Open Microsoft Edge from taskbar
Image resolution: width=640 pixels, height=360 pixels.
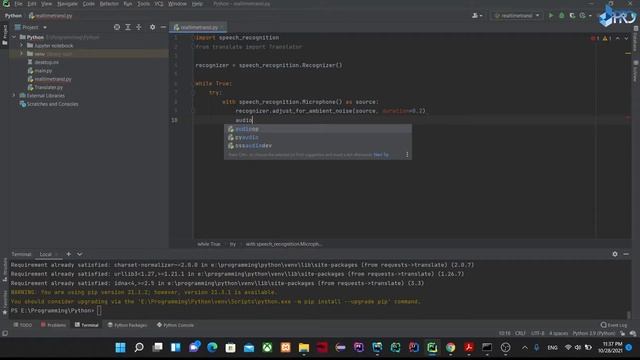[x=212, y=347]
